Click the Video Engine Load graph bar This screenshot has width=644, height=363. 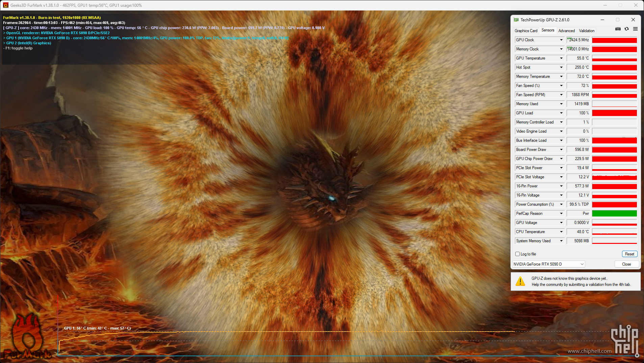tap(614, 131)
